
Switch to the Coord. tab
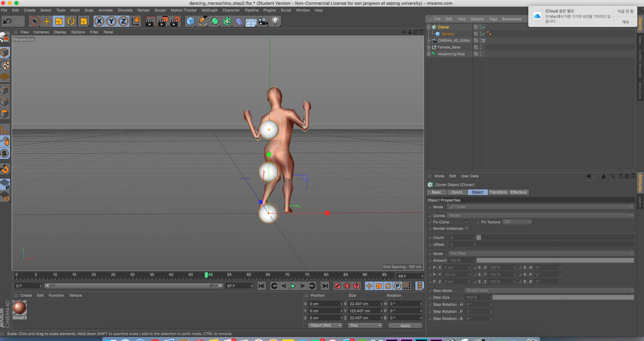click(x=457, y=192)
